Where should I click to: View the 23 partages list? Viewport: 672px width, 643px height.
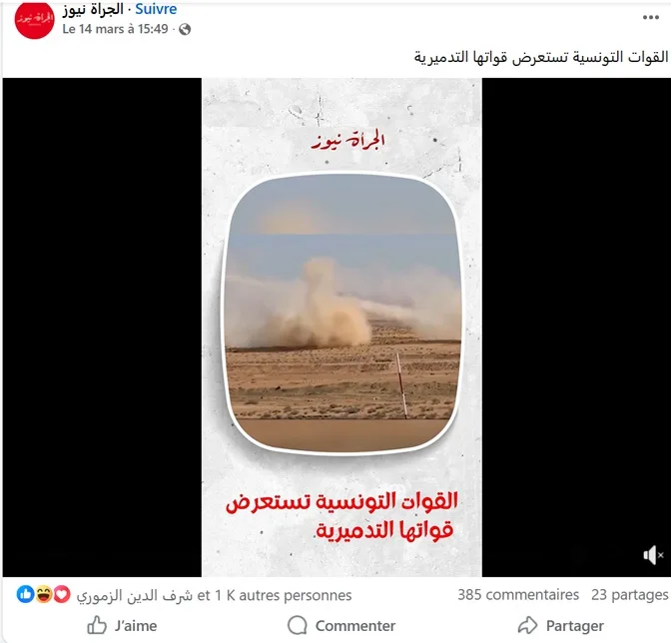pos(630,595)
